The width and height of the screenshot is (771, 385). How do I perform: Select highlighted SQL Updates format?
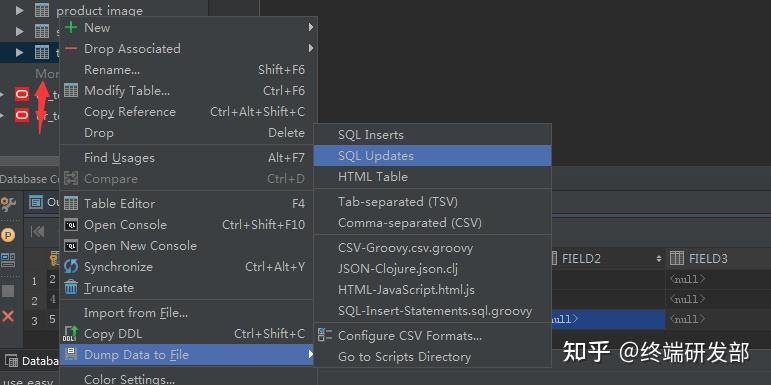click(x=432, y=155)
